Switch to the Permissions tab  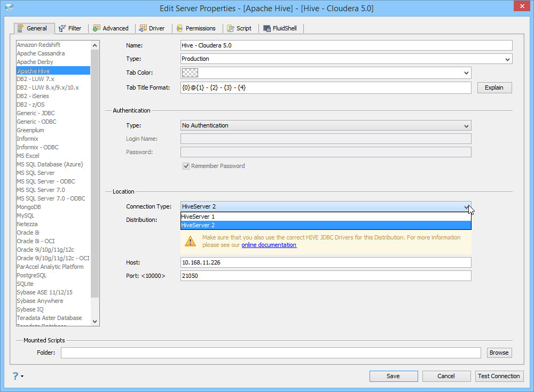196,29
